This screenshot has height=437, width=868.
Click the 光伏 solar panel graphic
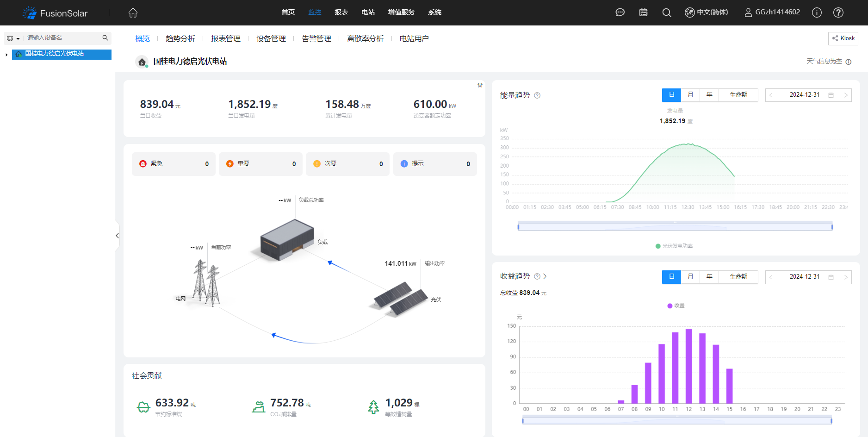coord(401,299)
